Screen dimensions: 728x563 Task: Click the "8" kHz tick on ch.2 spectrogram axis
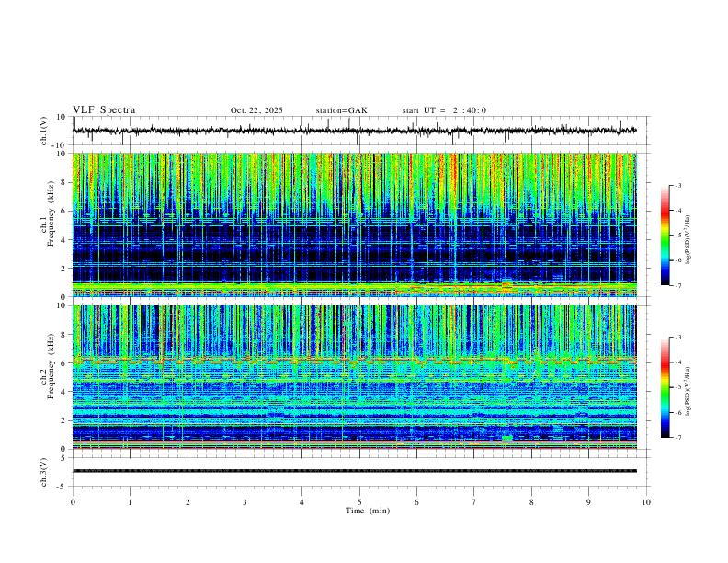coord(63,335)
